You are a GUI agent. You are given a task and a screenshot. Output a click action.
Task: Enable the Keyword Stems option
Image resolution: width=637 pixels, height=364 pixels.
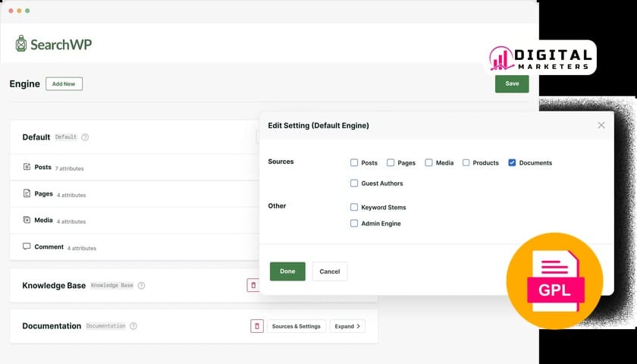coord(354,207)
